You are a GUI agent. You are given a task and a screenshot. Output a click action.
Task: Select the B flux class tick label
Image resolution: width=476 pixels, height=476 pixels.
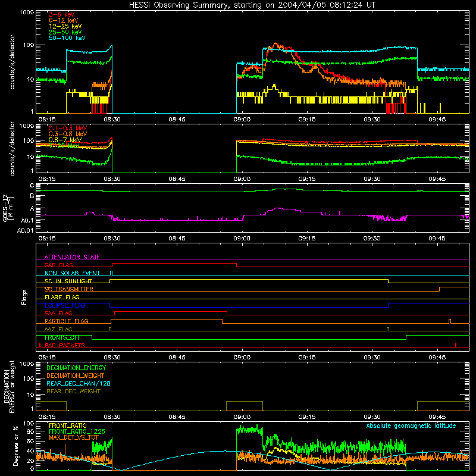click(x=32, y=196)
